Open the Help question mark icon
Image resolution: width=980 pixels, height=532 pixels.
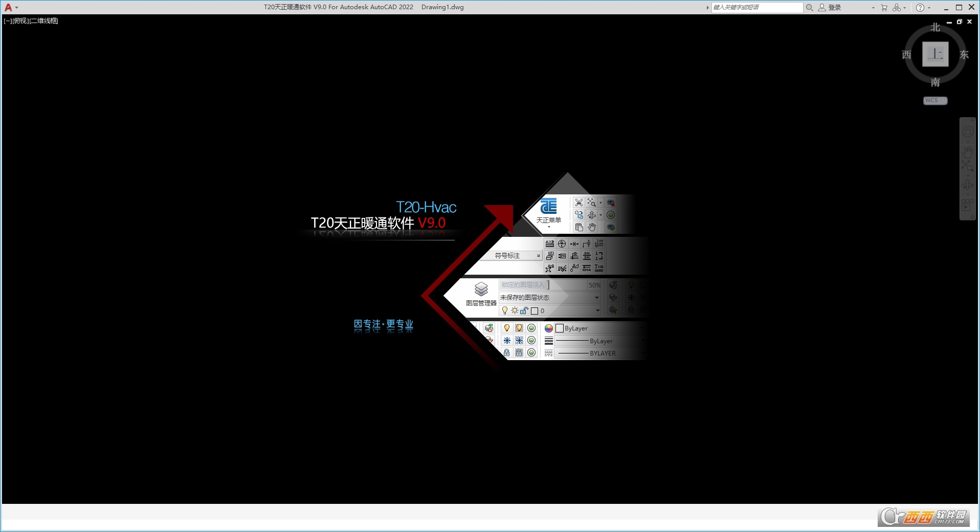point(920,7)
